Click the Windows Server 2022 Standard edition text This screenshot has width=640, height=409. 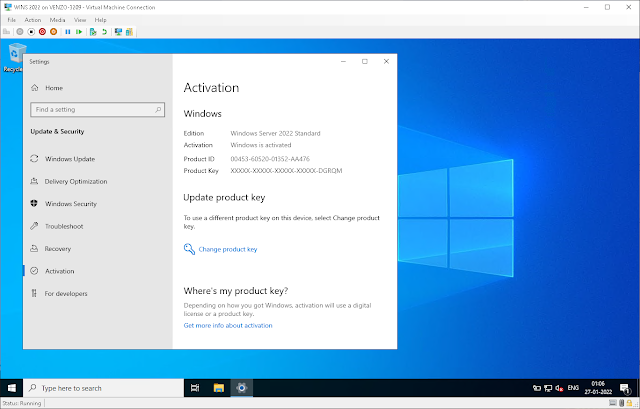pos(276,133)
